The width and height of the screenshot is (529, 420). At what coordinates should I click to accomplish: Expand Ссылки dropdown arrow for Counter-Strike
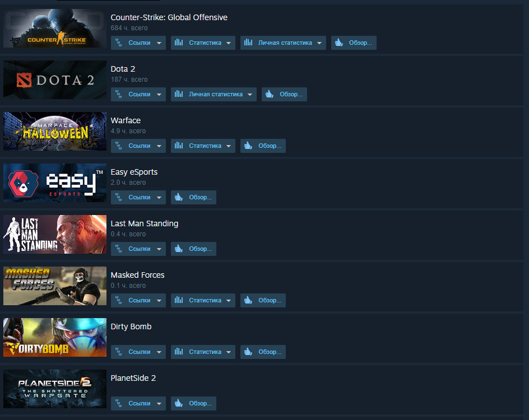point(159,43)
